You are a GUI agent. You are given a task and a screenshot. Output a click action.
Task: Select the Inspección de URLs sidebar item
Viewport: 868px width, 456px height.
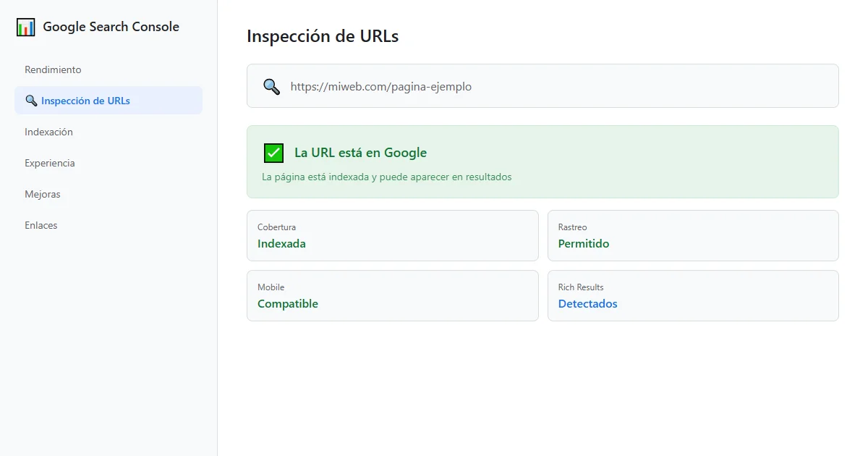click(x=109, y=101)
